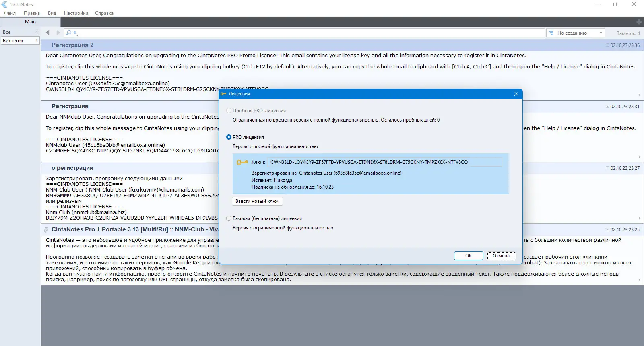Click the CintaNotes app logo icon
644x346 pixels.
pos(4,4)
